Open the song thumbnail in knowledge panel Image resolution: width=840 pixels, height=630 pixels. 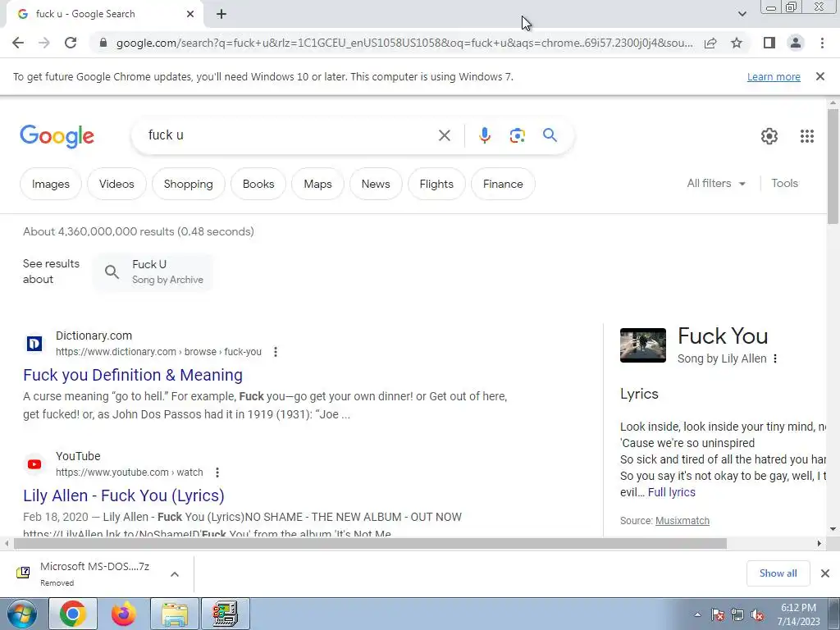coord(643,345)
